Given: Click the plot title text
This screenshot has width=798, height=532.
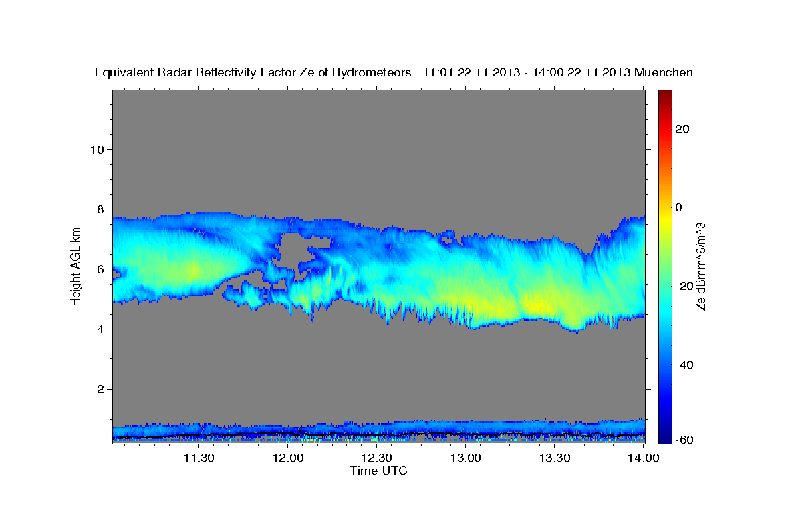Looking at the screenshot, I should point(394,73).
